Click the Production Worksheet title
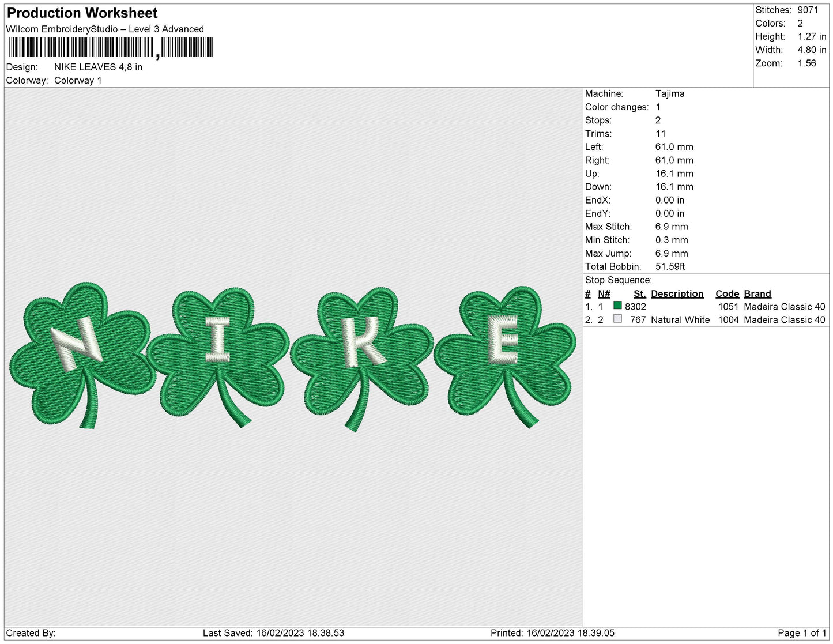The image size is (833, 644). tap(82, 13)
